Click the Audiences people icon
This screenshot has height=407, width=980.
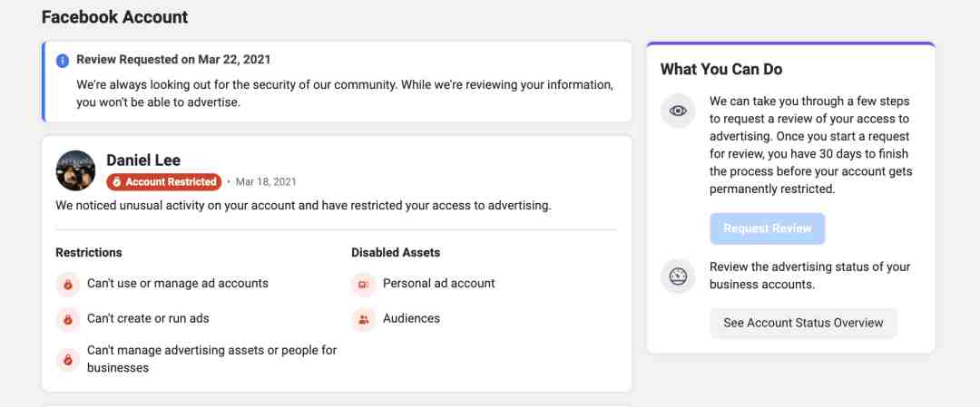(363, 320)
